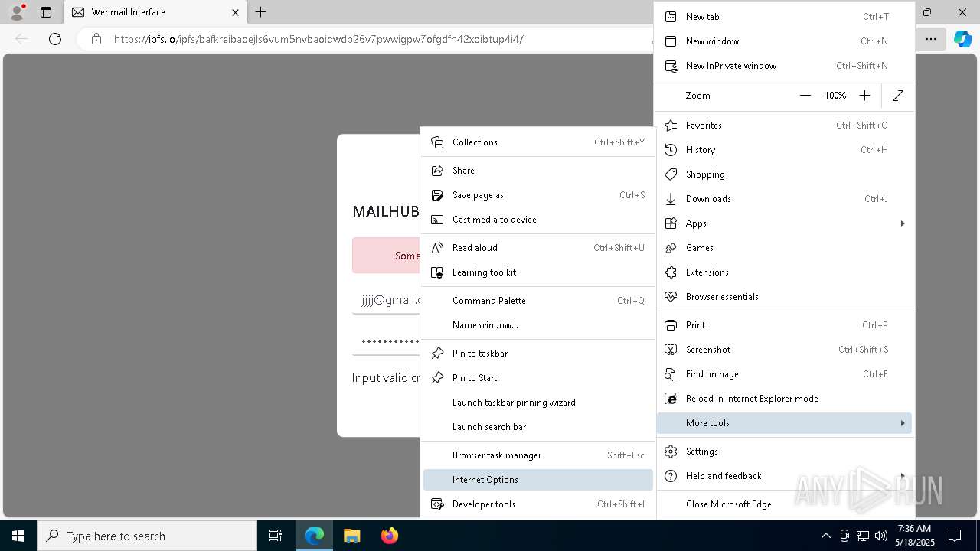980x551 pixels.
Task: Click the back navigation arrow
Action: (21, 39)
